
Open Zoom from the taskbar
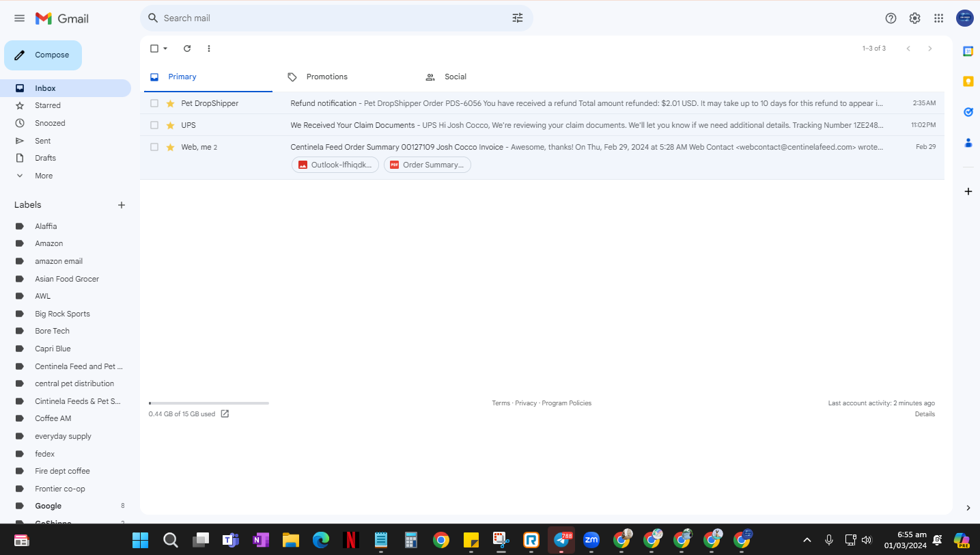pyautogui.click(x=591, y=540)
